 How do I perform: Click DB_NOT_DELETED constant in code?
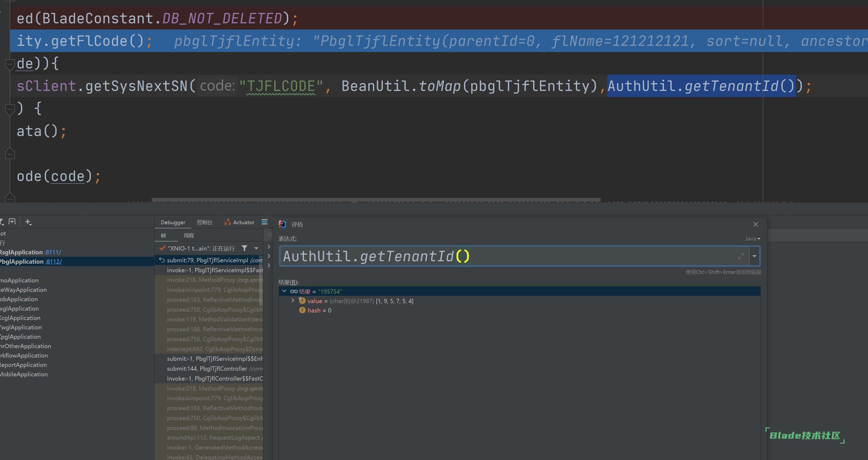pyautogui.click(x=222, y=18)
